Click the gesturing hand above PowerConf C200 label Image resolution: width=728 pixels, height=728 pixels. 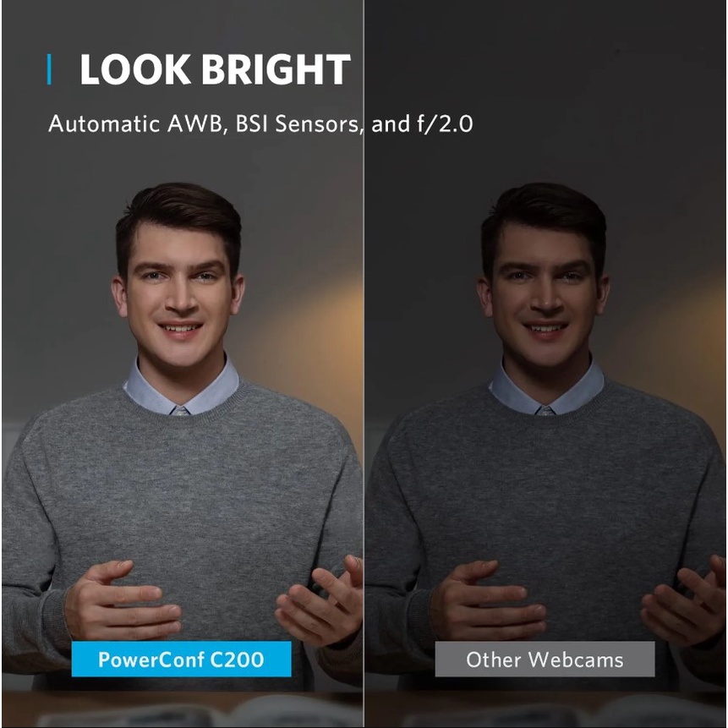[x=123, y=601]
